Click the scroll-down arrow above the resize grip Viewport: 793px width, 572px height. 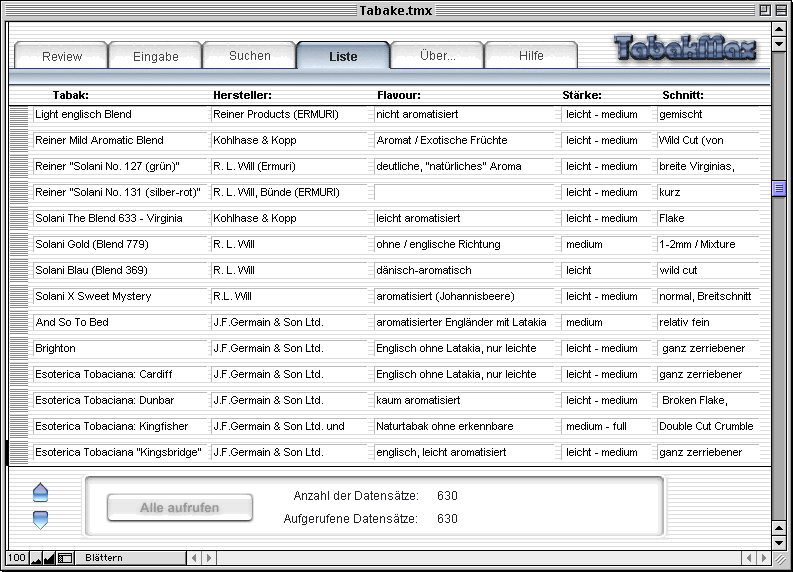click(779, 543)
